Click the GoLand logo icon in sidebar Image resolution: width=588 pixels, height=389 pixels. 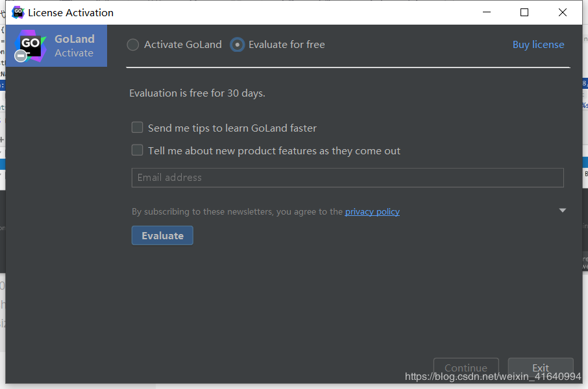click(x=30, y=46)
